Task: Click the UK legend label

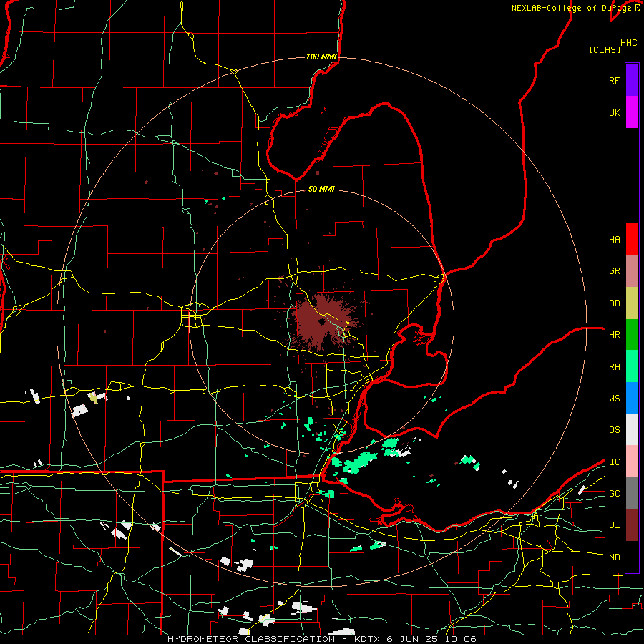Action: coord(615,112)
